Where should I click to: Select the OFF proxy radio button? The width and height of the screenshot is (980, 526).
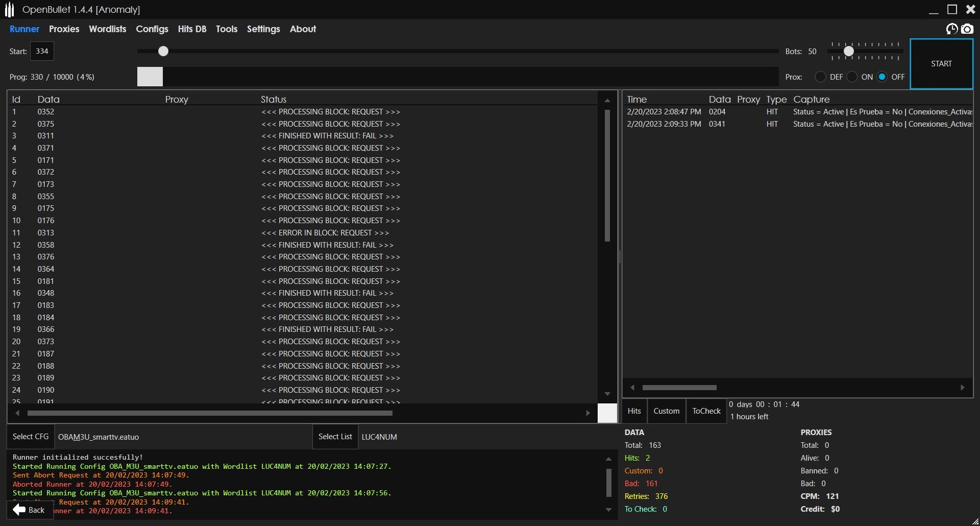pyautogui.click(x=882, y=77)
